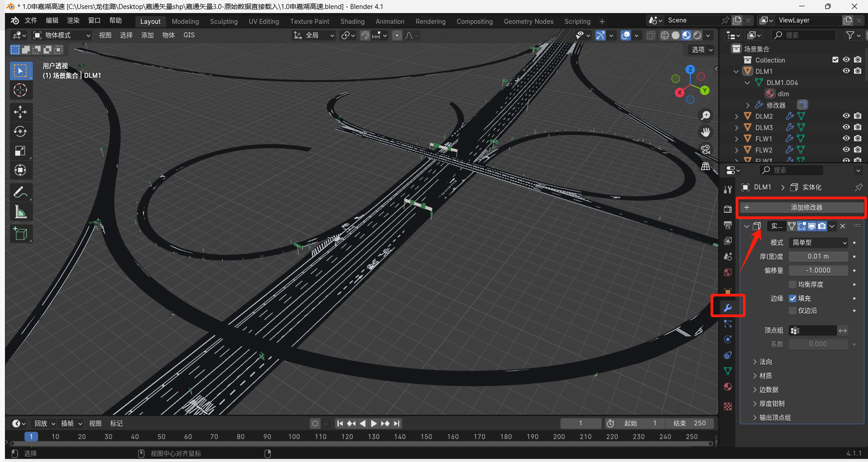Image resolution: width=868 pixels, height=462 pixels.
Task: Select the Move tool in toolbar
Action: pyautogui.click(x=20, y=112)
